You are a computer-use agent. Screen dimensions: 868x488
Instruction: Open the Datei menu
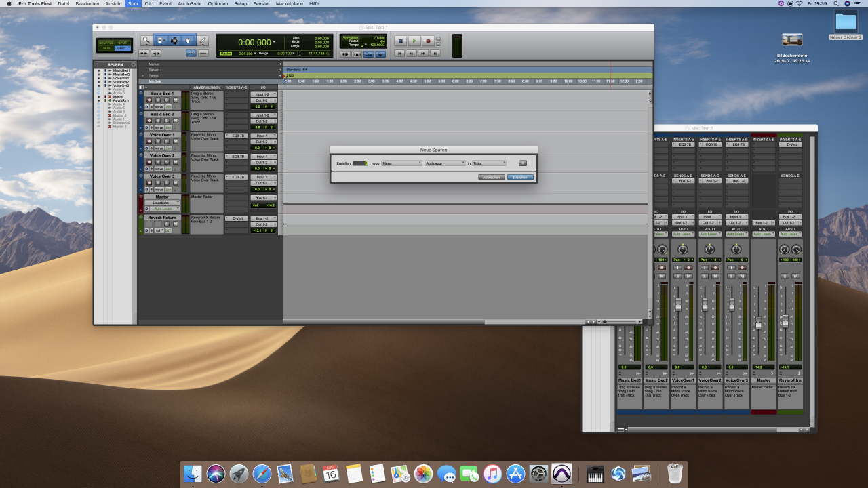click(63, 3)
